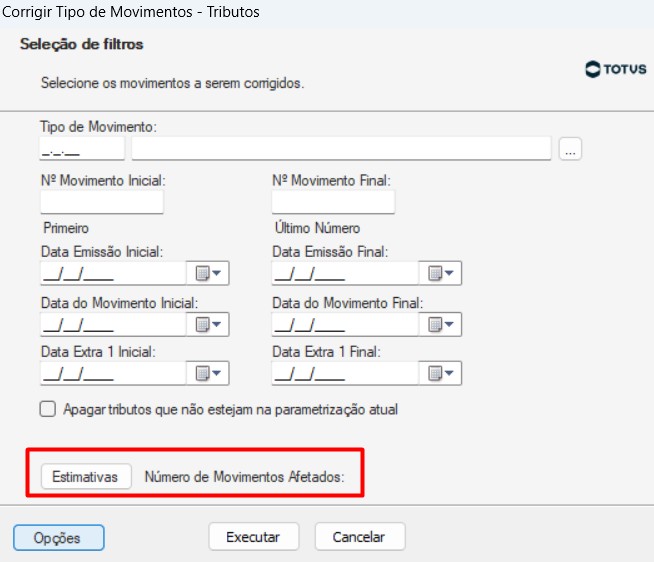Open calendar for Data Extra 1 Inicial
654x562 pixels.
pyautogui.click(x=208, y=373)
